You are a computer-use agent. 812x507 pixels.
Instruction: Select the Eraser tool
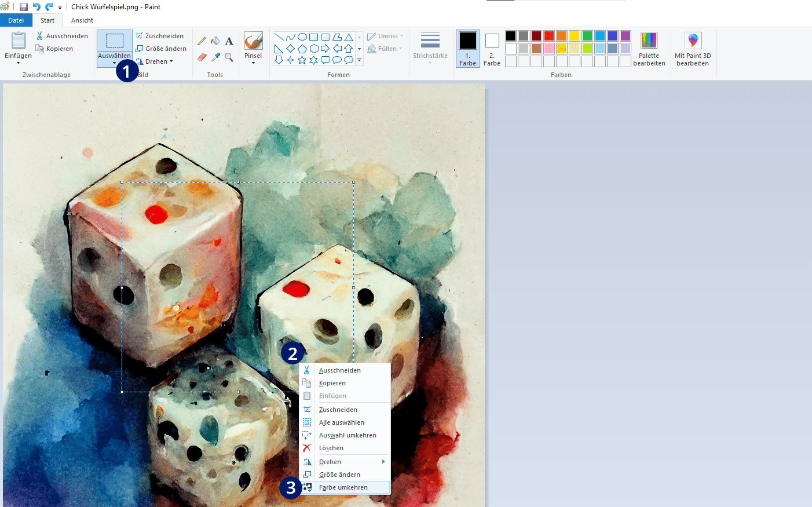[202, 57]
